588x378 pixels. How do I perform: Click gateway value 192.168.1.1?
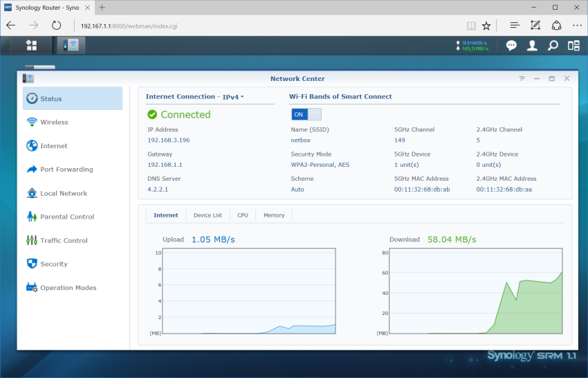tap(165, 164)
